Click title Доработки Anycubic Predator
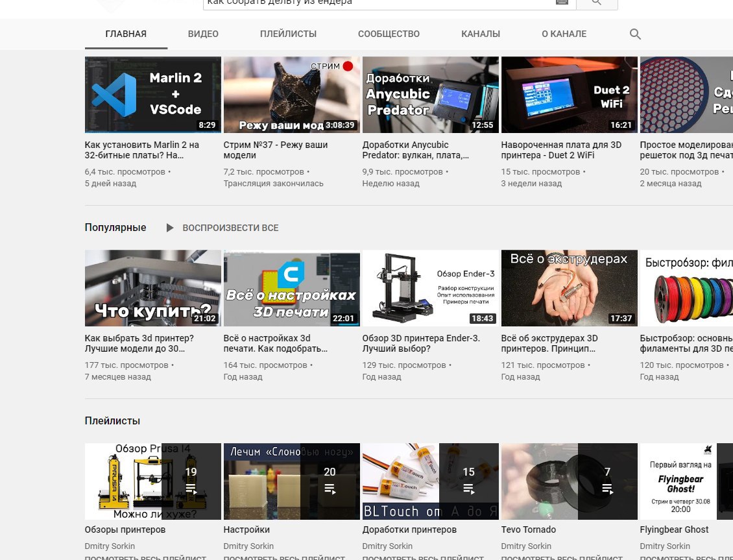The width and height of the screenshot is (733, 560). [x=415, y=150]
